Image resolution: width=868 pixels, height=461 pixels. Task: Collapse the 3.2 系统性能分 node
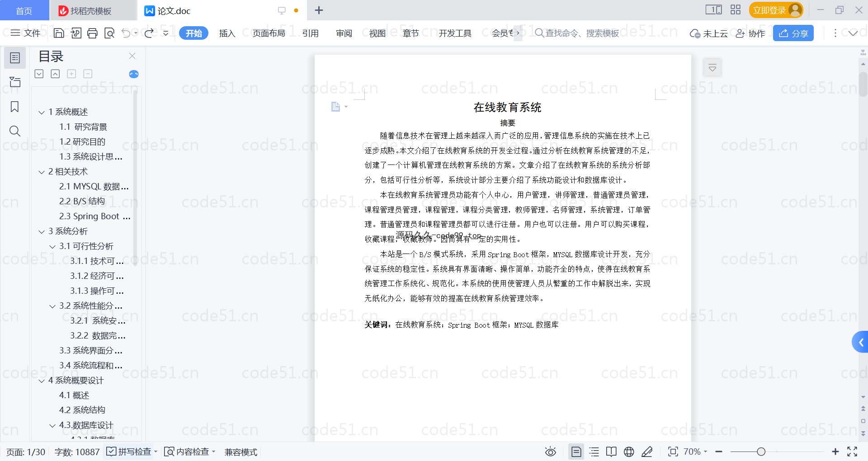52,306
